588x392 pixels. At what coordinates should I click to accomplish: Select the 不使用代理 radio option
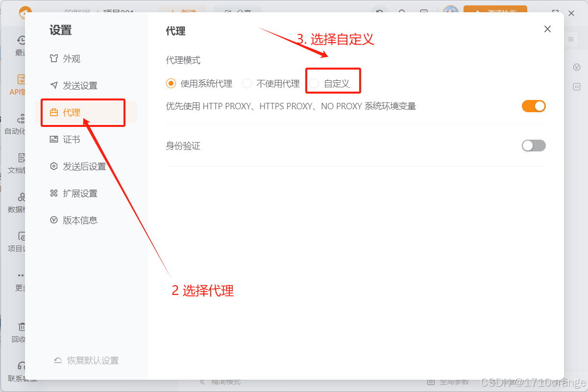click(271, 84)
